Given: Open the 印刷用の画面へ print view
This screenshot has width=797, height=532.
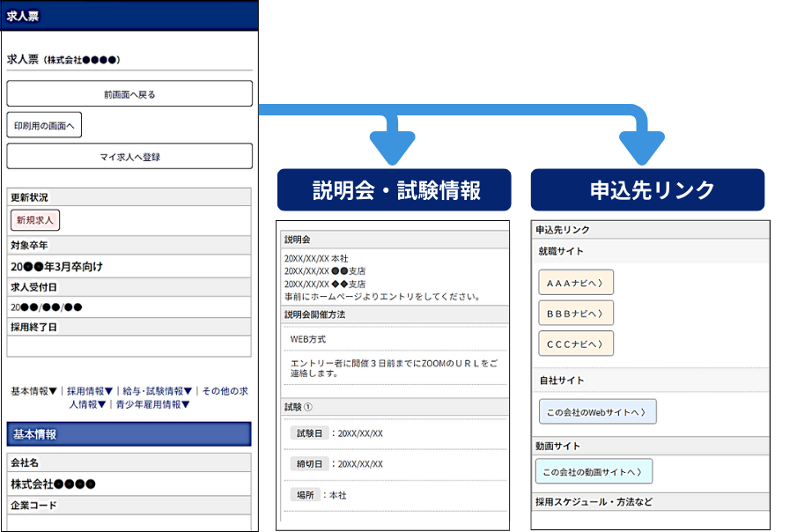Looking at the screenshot, I should [44, 125].
